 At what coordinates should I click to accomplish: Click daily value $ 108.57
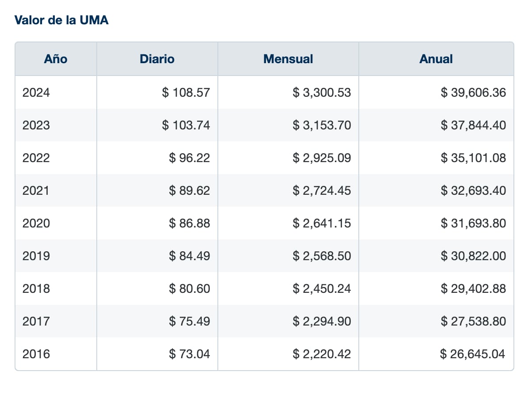coord(186,93)
